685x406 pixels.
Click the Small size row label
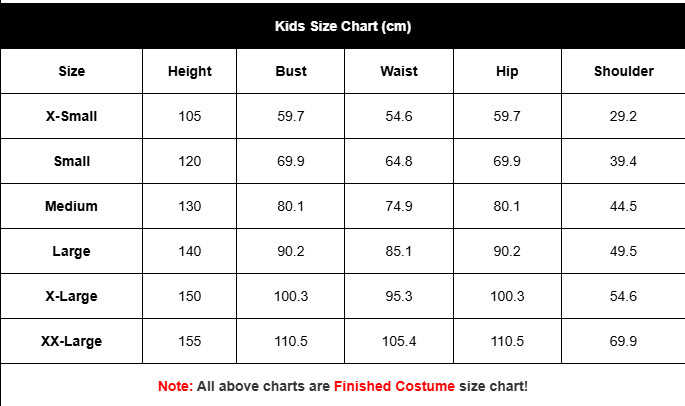click(x=72, y=161)
